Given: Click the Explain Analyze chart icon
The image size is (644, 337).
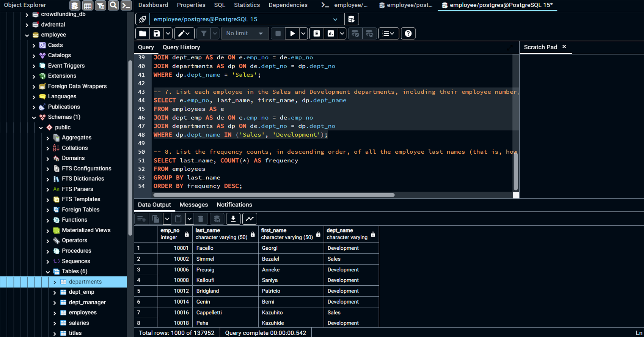Looking at the screenshot, I should 331,33.
